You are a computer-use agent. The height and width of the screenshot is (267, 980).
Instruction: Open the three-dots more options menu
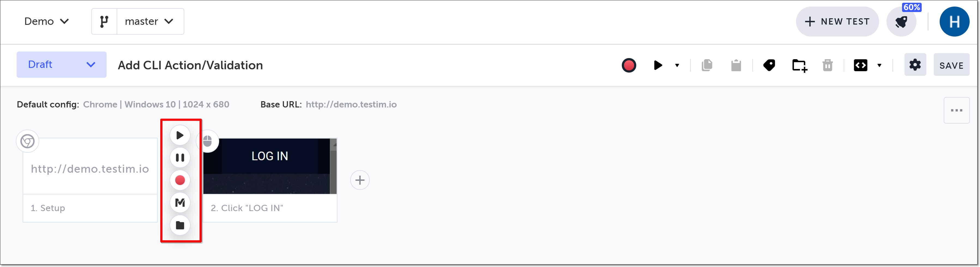(956, 111)
